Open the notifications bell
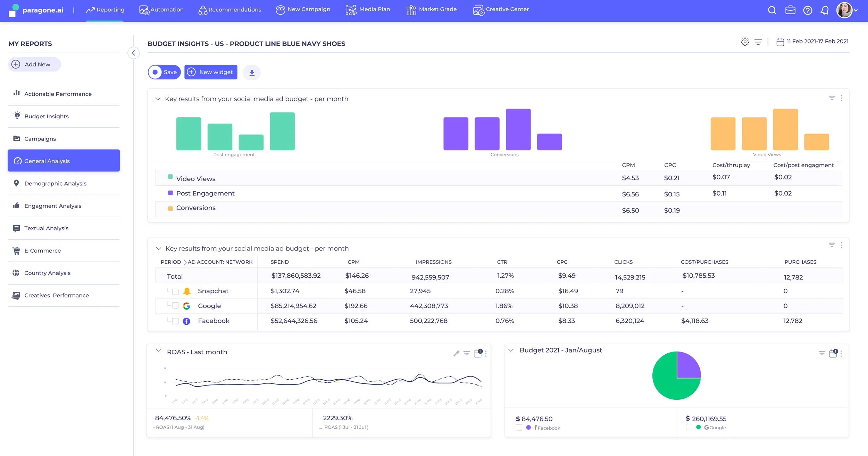868x456 pixels. [825, 10]
